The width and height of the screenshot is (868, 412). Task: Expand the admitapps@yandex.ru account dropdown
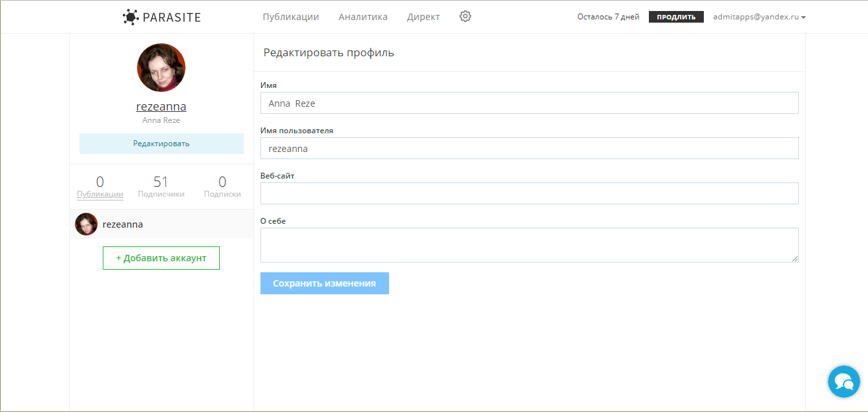pos(759,17)
